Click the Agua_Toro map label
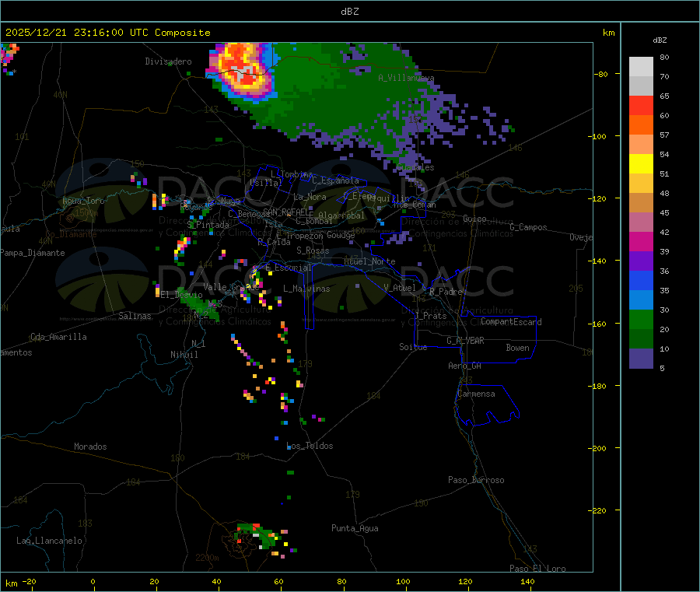The height and width of the screenshot is (592, 700). [x=83, y=201]
